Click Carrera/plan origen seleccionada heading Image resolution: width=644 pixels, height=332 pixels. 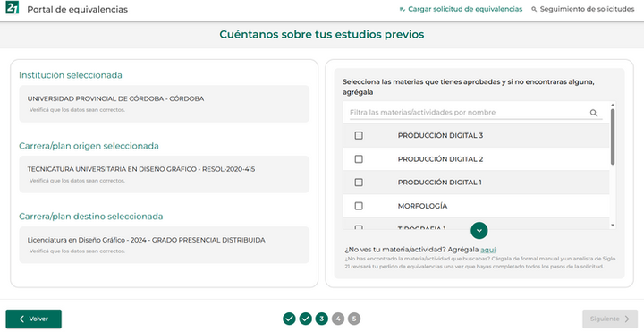(x=89, y=146)
